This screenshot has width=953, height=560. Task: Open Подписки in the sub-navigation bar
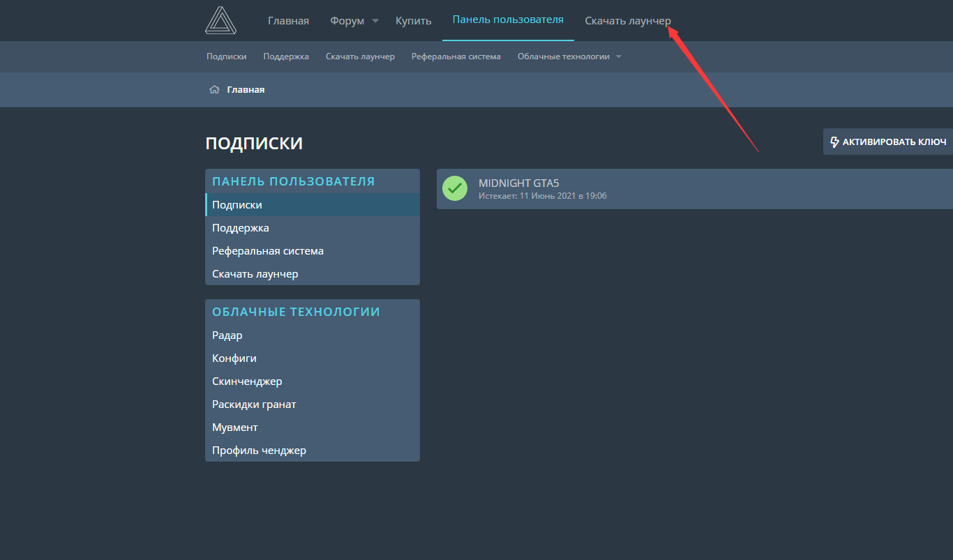tap(227, 56)
